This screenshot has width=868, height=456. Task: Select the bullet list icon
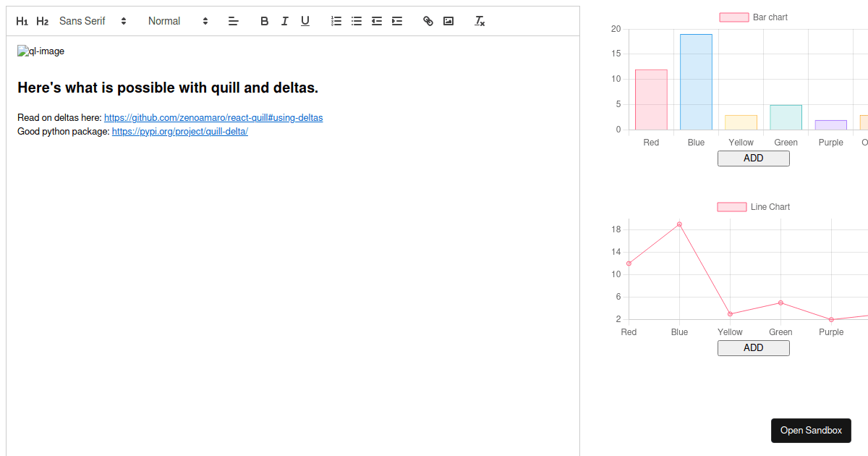click(356, 21)
